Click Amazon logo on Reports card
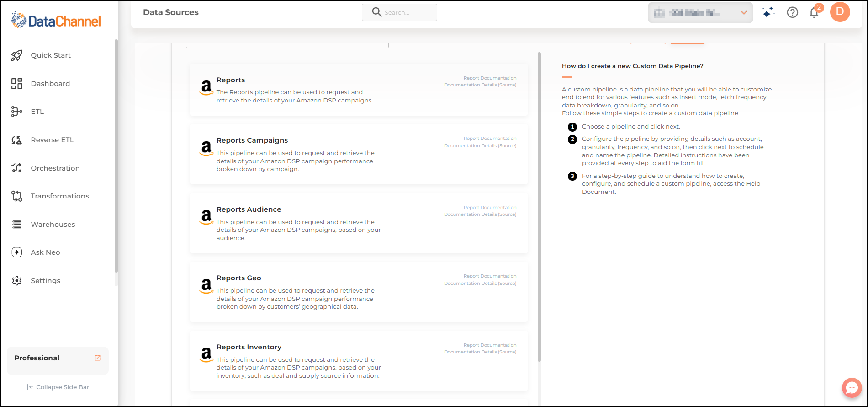 pyautogui.click(x=206, y=87)
